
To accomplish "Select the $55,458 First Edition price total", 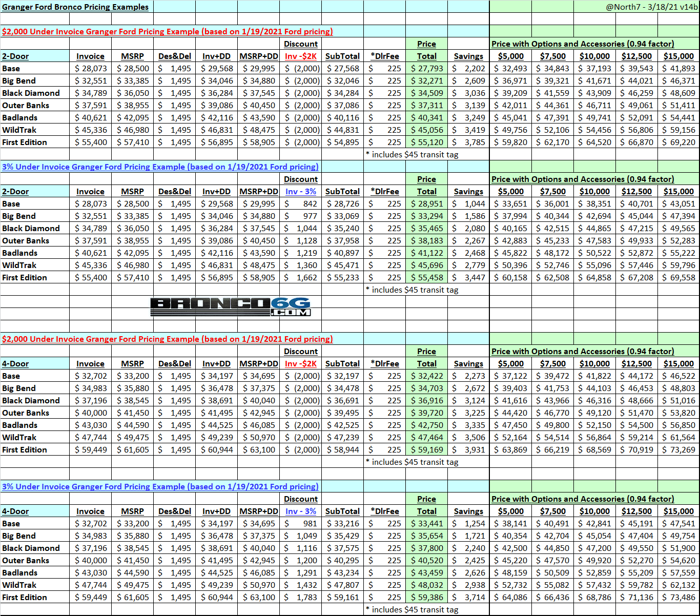I will [x=426, y=277].
